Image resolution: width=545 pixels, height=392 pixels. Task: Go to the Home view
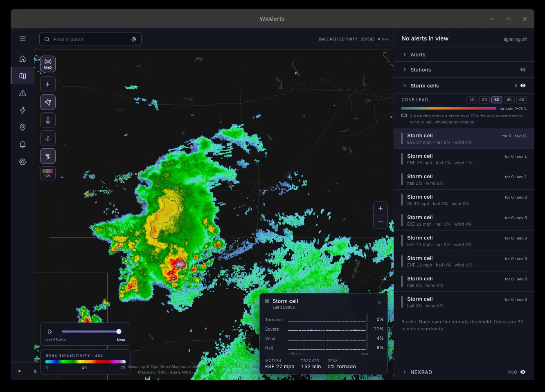coord(23,58)
